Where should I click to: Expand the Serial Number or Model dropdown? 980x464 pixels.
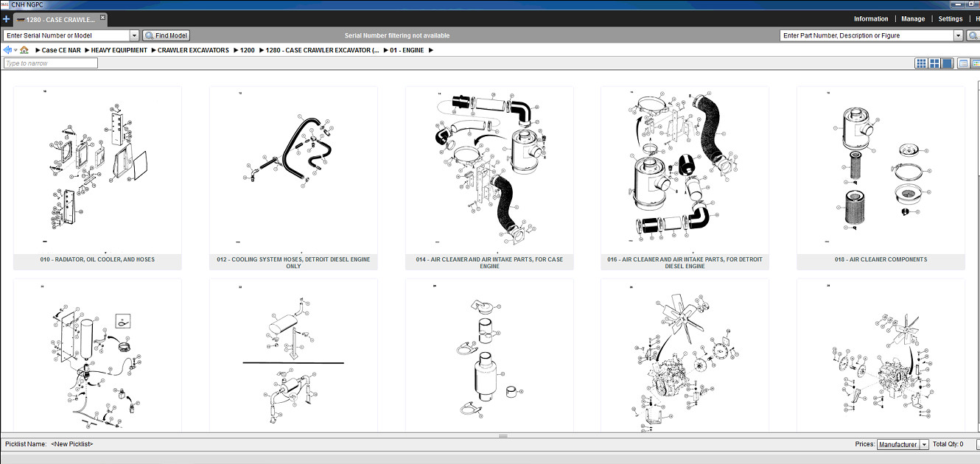tap(134, 35)
